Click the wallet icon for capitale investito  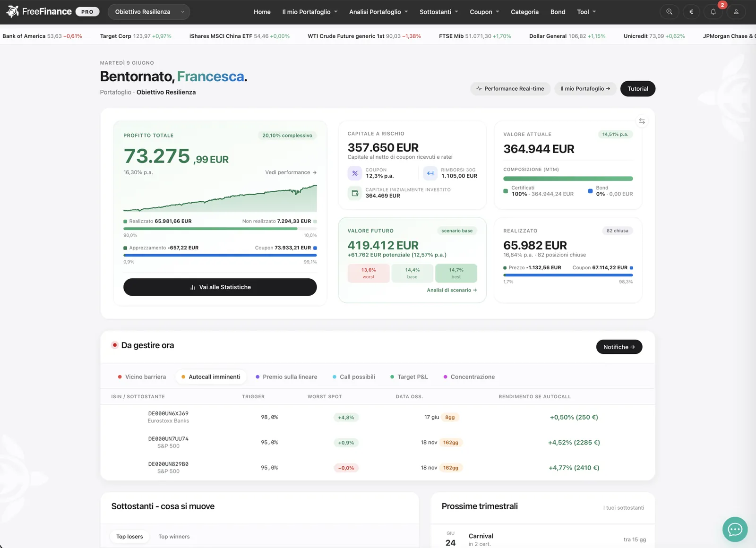click(355, 193)
